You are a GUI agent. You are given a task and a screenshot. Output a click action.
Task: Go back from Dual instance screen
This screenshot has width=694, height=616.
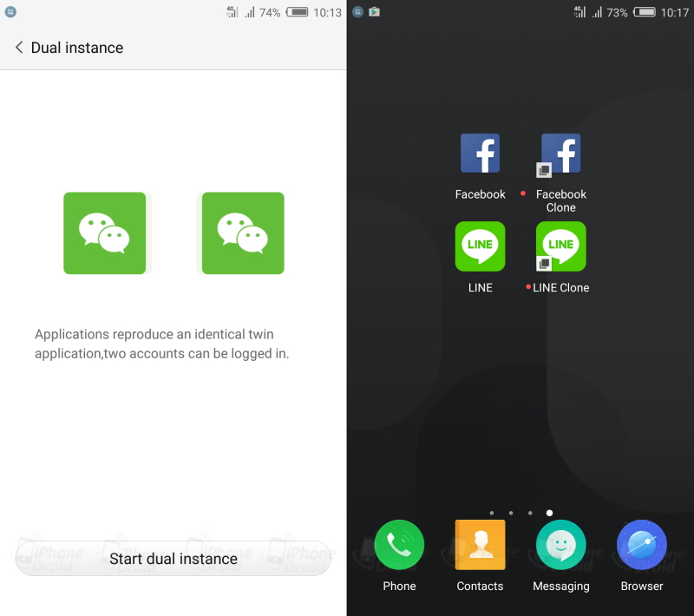tap(19, 48)
